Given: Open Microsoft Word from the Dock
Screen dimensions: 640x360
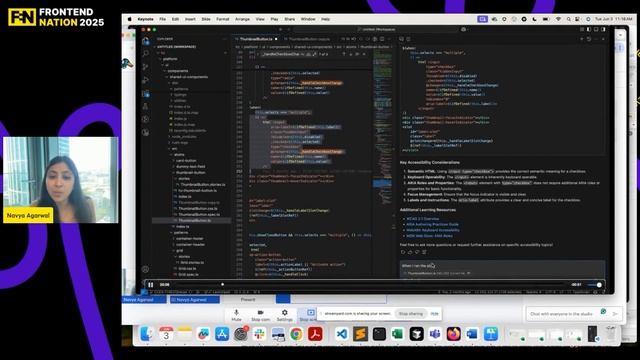Looking at the screenshot, I should pyautogui.click(x=472, y=334).
